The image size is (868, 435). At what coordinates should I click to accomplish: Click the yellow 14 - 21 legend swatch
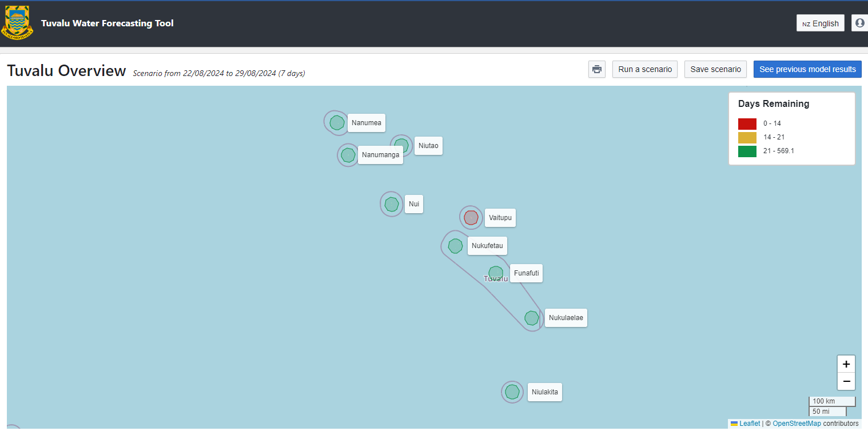(747, 137)
